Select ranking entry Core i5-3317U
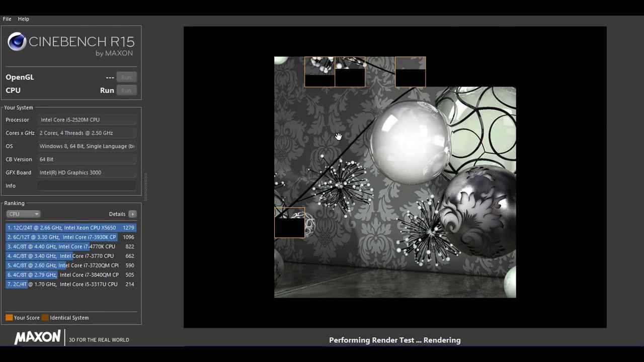 pyautogui.click(x=71, y=284)
